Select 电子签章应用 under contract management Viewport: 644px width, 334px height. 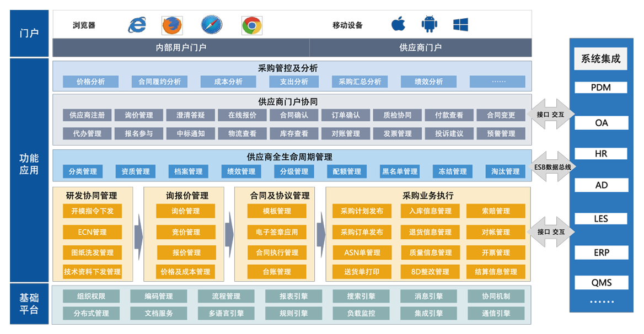[276, 232]
